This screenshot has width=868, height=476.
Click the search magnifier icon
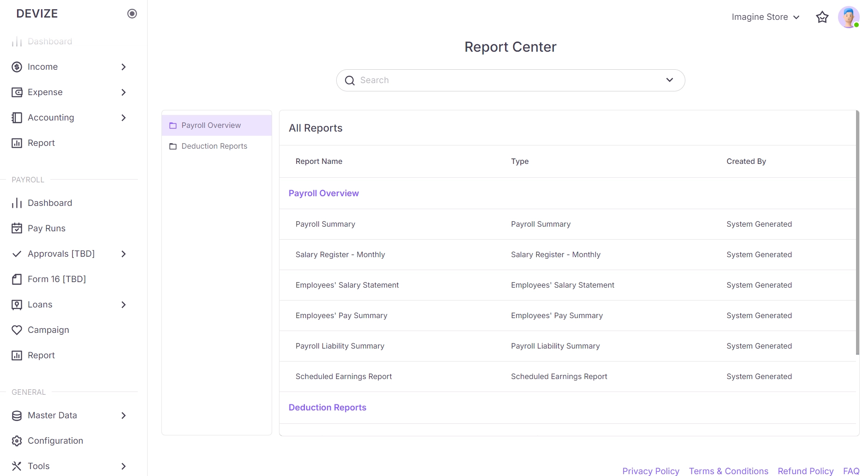[x=350, y=80]
